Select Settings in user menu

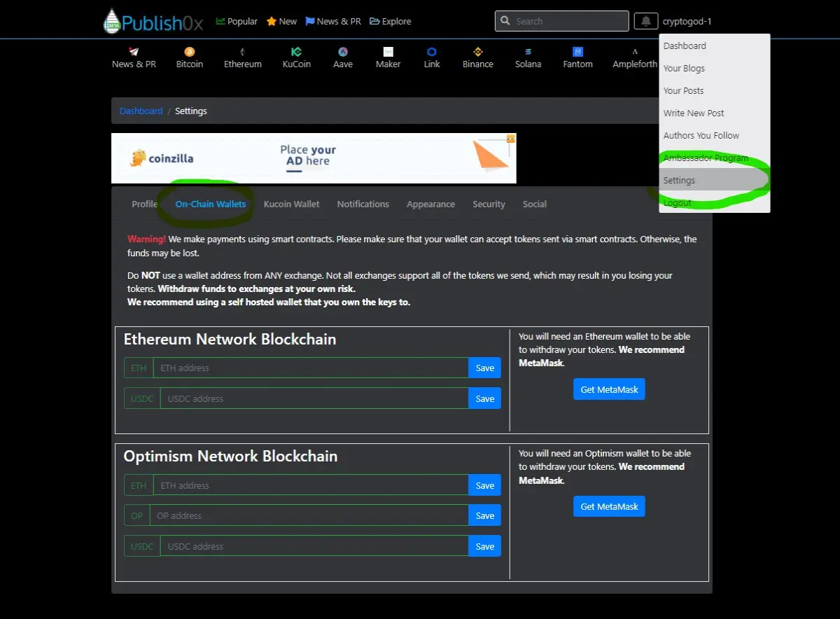(714, 180)
